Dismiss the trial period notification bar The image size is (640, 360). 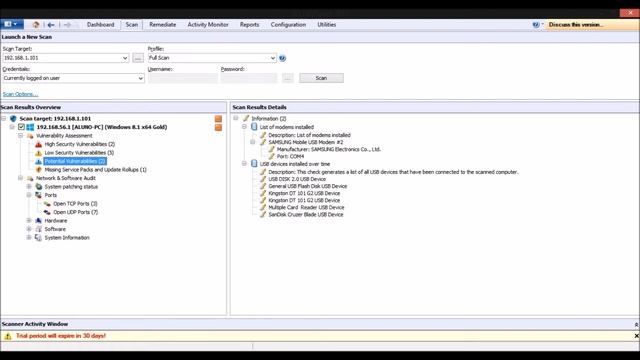coord(636,336)
